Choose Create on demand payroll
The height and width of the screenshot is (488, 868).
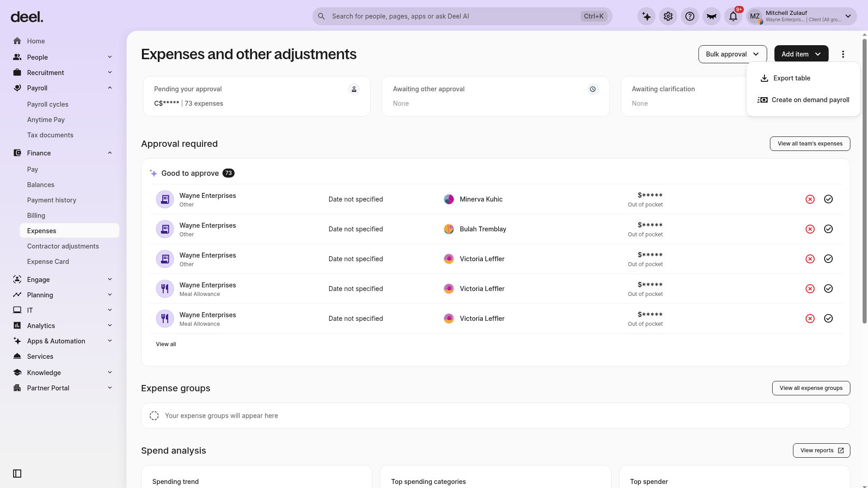[803, 100]
